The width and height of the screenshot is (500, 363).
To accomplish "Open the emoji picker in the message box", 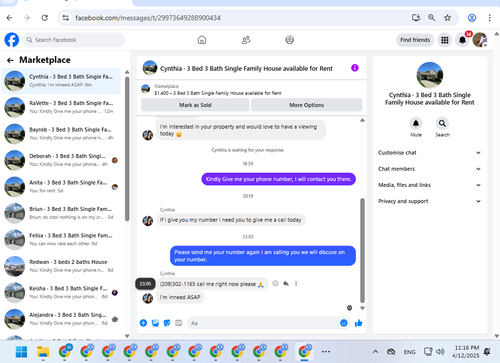I will [344, 323].
